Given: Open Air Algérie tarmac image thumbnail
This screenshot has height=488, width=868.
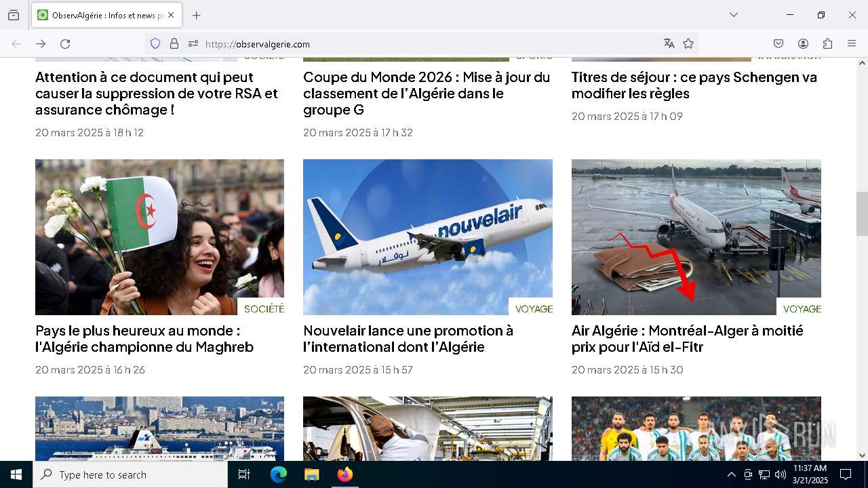Looking at the screenshot, I should 696,237.
